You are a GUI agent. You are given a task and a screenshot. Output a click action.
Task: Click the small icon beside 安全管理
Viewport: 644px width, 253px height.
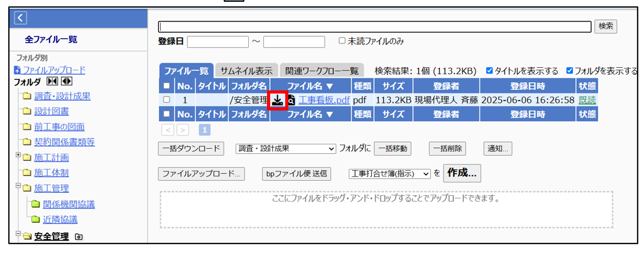[79, 237]
